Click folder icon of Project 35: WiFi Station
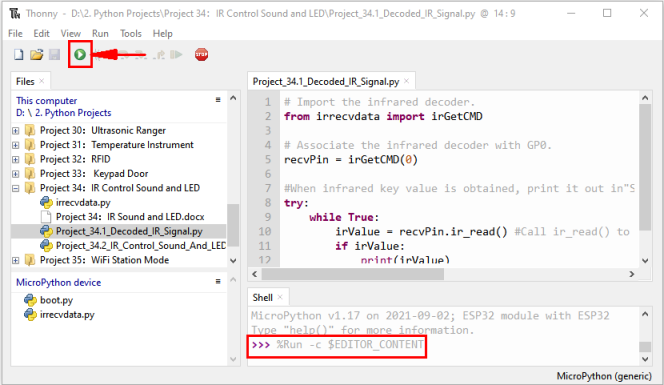The width and height of the screenshot is (664, 385). [x=30, y=260]
